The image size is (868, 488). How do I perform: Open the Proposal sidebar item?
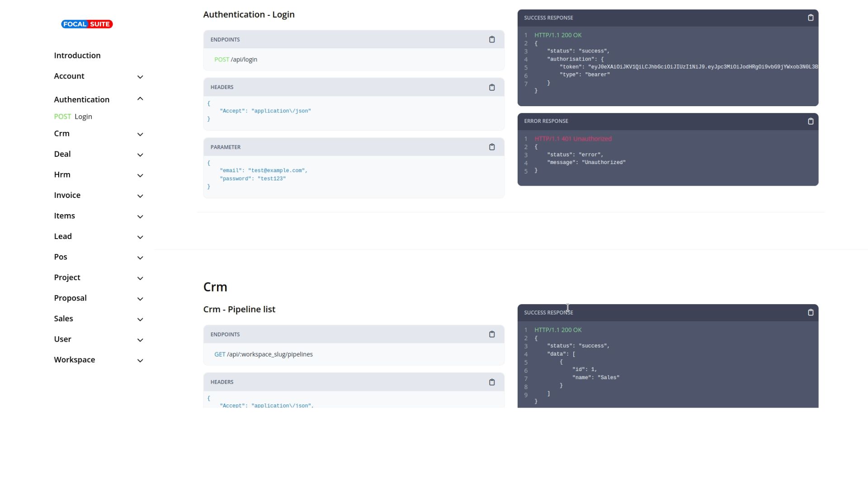pyautogui.click(x=70, y=298)
